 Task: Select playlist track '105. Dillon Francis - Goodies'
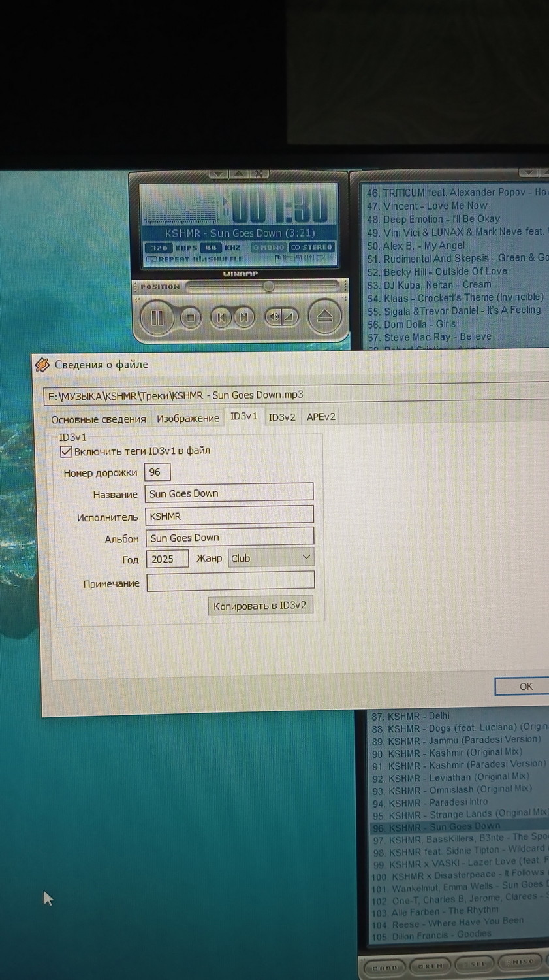point(432,936)
